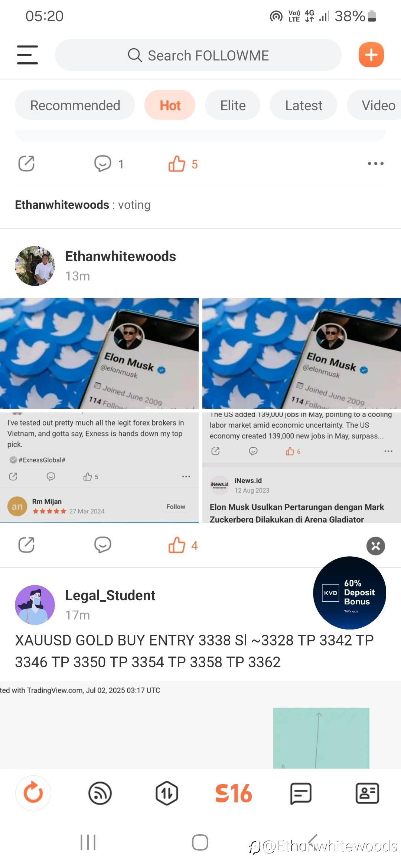Toggle like on post with 5 likes

(183, 164)
